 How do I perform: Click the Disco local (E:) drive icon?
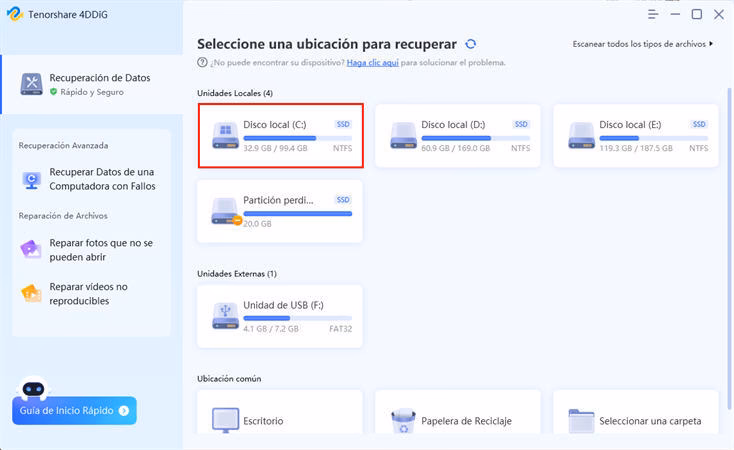coord(581,135)
